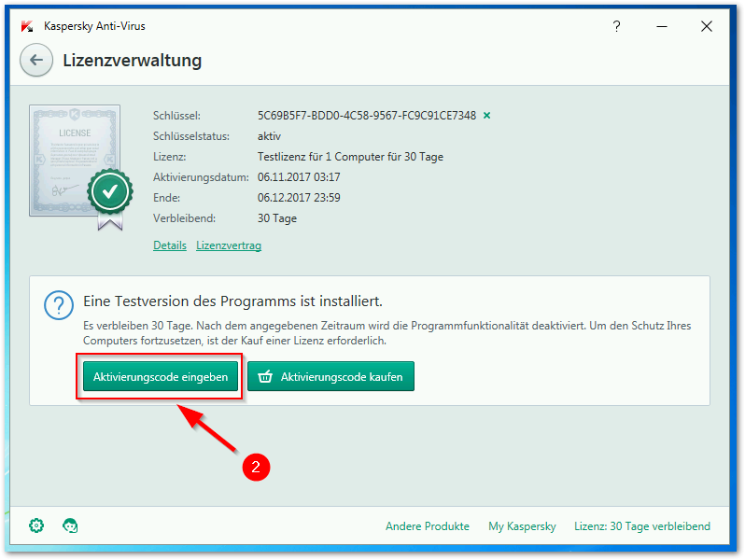
Task: Open settings gear icon at bottom
Action: (36, 525)
